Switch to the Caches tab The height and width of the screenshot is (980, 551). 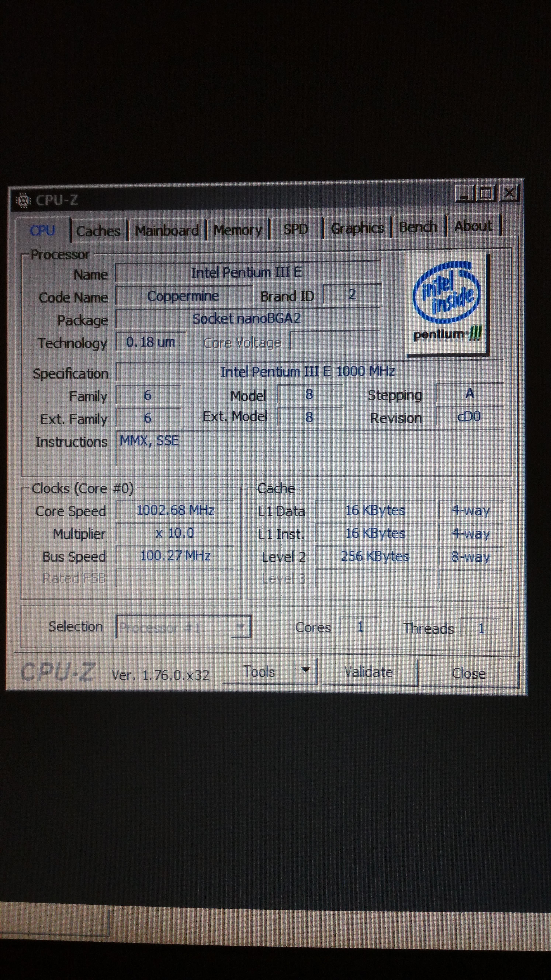98,231
